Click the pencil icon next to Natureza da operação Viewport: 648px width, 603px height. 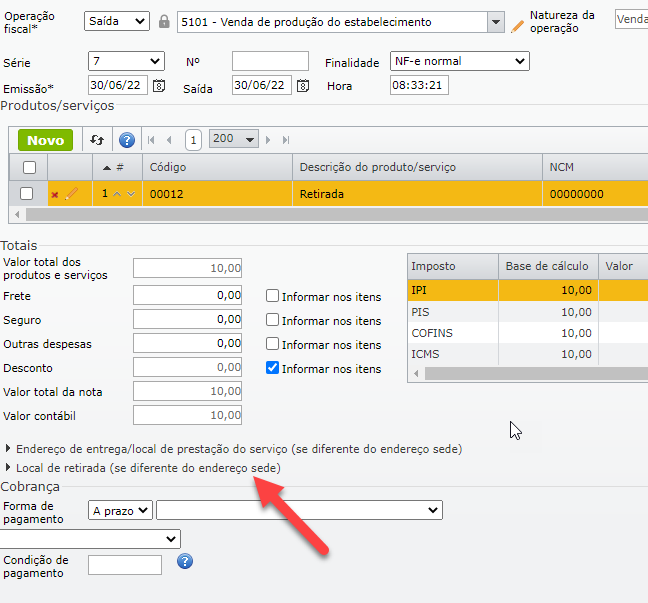coord(517,25)
